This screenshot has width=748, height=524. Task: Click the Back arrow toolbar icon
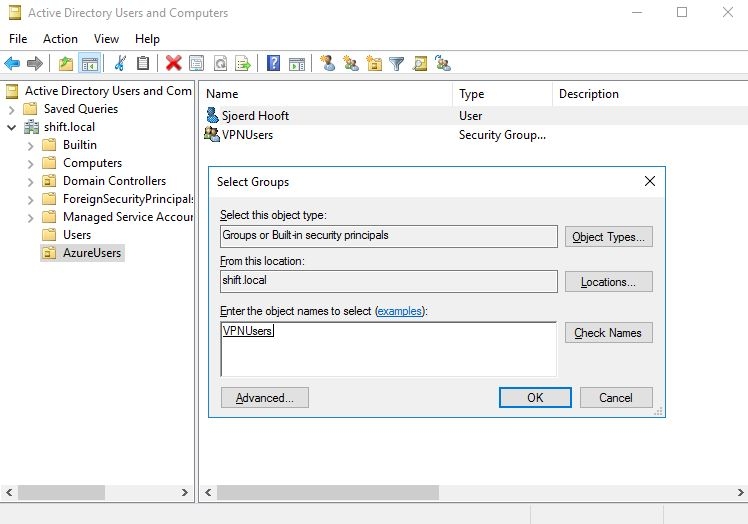tap(12, 63)
